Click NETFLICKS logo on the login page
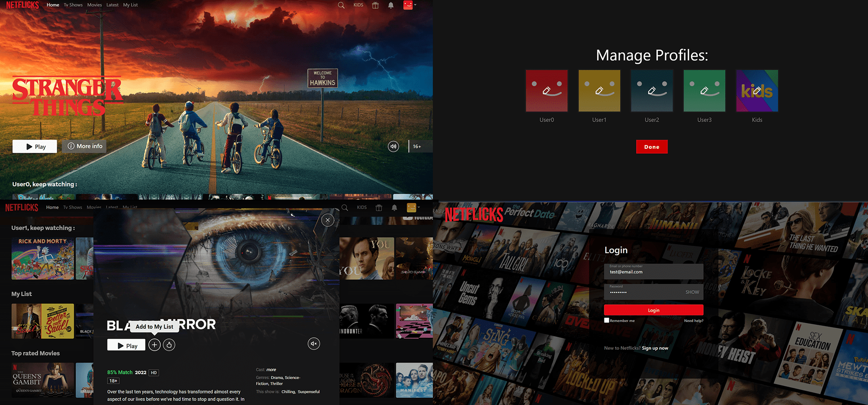 click(474, 215)
